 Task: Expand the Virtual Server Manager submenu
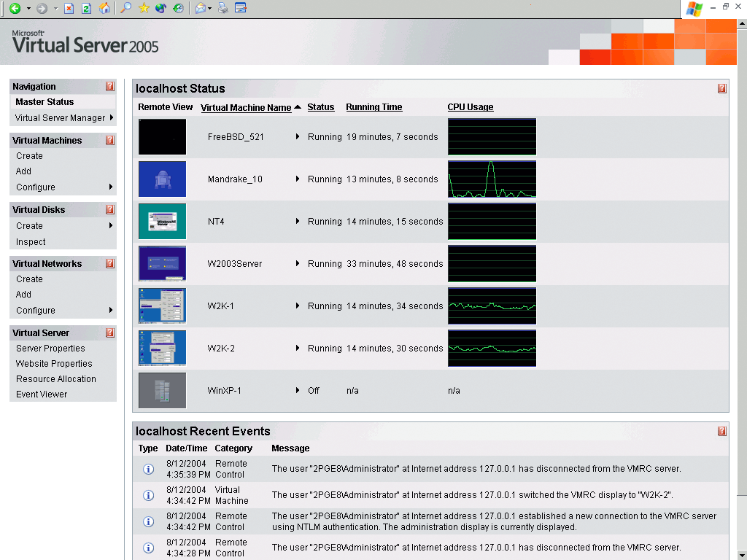(x=111, y=117)
